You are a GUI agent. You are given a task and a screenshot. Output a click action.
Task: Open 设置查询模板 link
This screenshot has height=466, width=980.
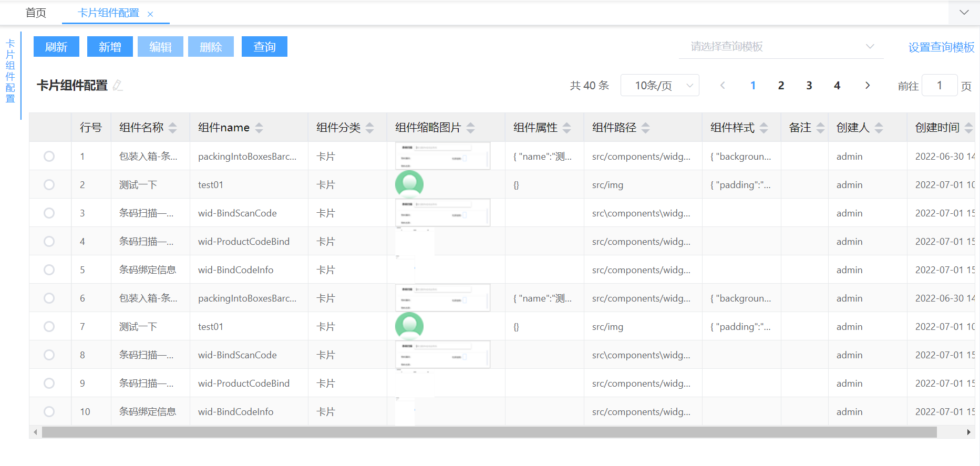coord(941,47)
